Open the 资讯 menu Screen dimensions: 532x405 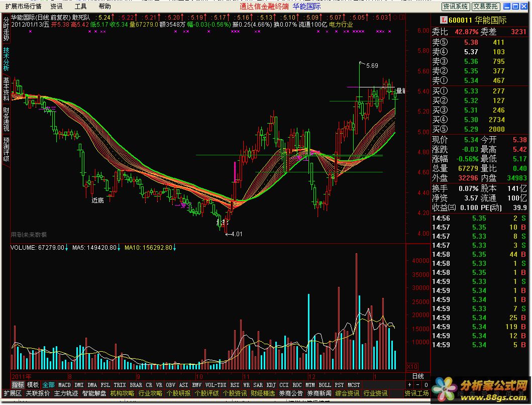(56, 7)
